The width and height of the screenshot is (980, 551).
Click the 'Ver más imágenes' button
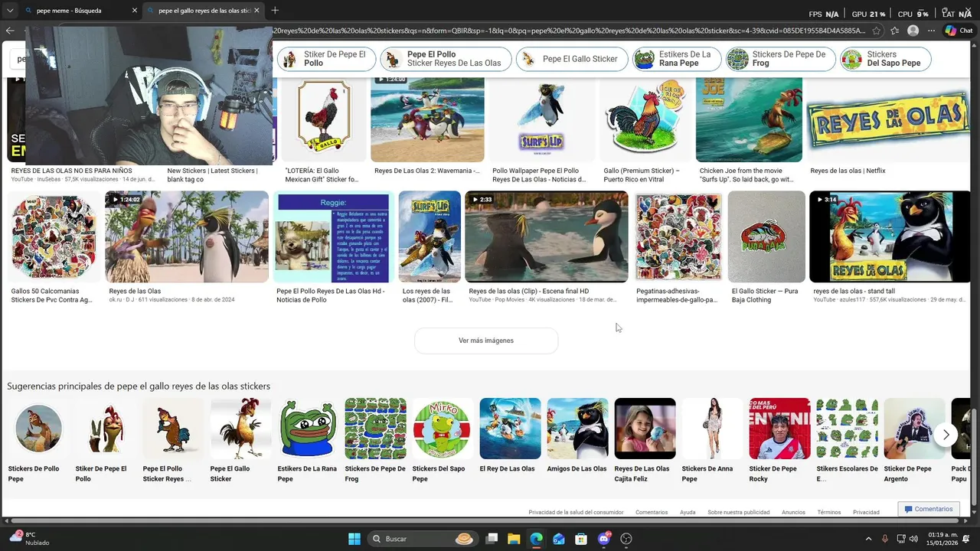pyautogui.click(x=486, y=341)
